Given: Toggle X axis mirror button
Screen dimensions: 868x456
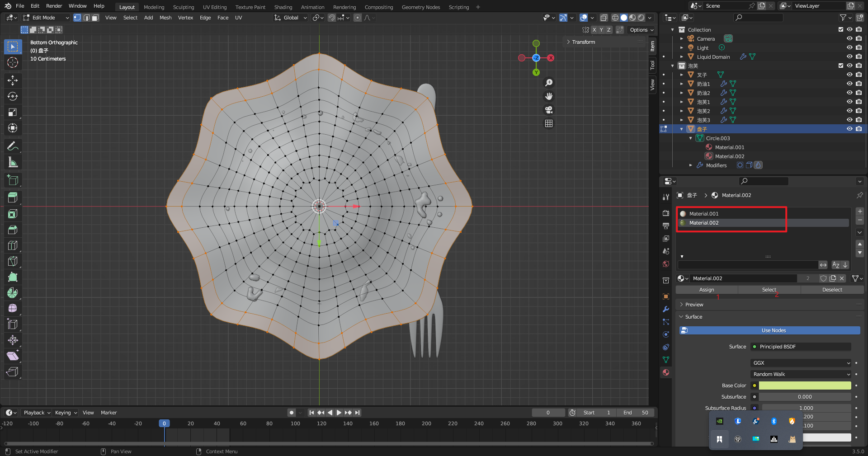Looking at the screenshot, I should click(594, 30).
